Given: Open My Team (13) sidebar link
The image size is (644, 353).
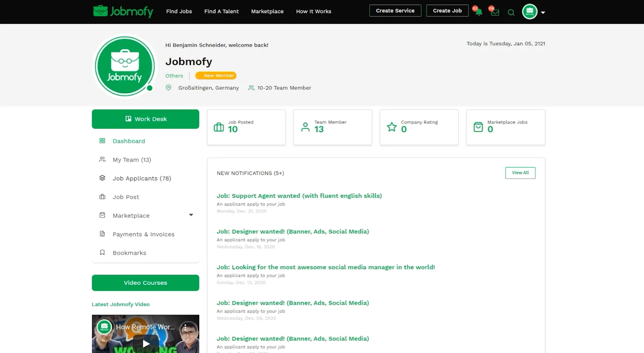Looking at the screenshot, I should pyautogui.click(x=132, y=160).
